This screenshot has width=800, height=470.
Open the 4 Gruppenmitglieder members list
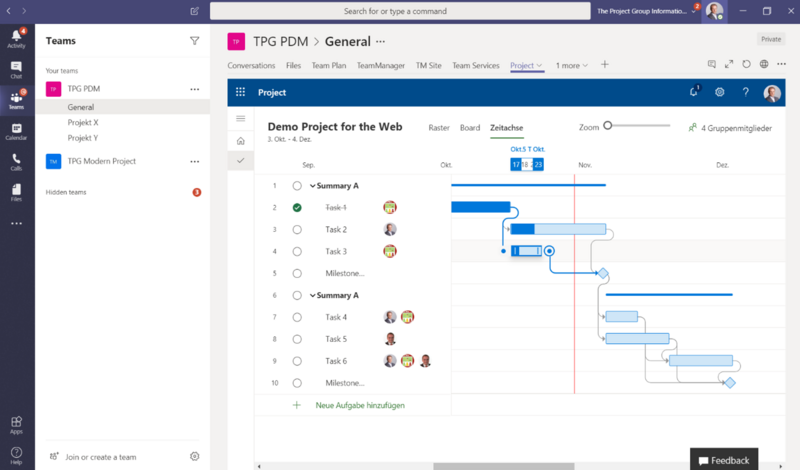tap(730, 128)
